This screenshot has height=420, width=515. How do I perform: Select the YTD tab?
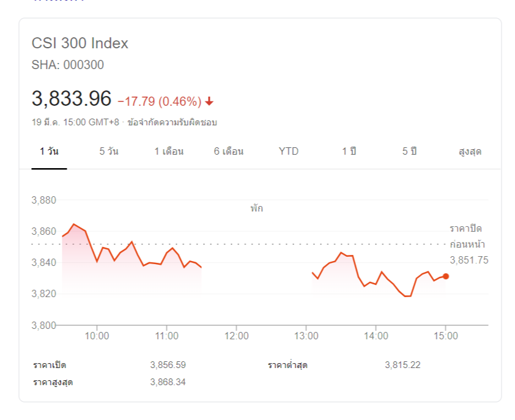289,152
